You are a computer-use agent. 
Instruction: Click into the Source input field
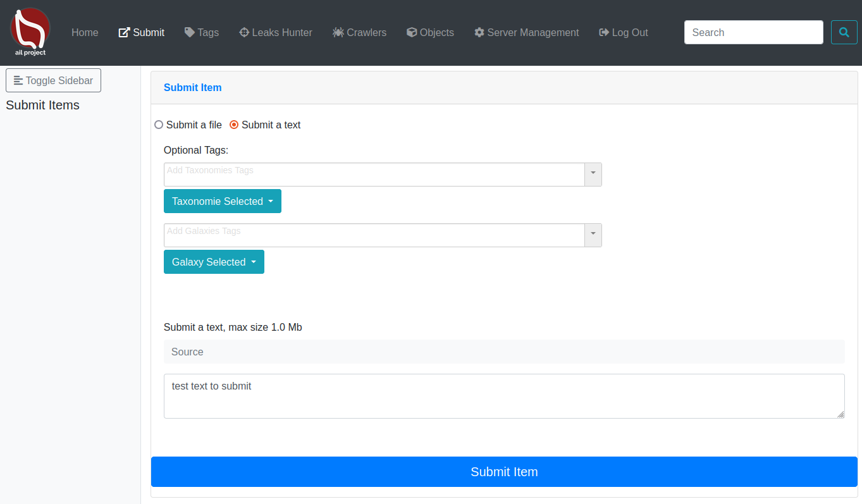[503, 352]
